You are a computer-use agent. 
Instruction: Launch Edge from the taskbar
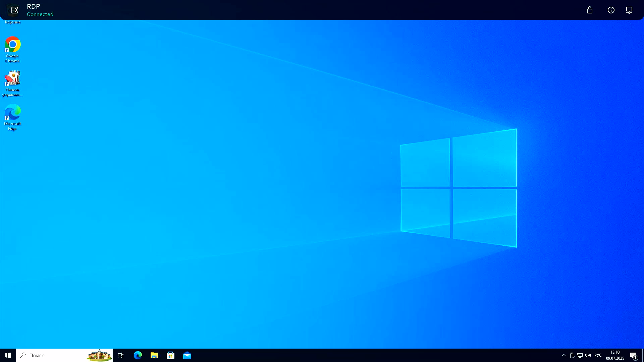pyautogui.click(x=138, y=356)
